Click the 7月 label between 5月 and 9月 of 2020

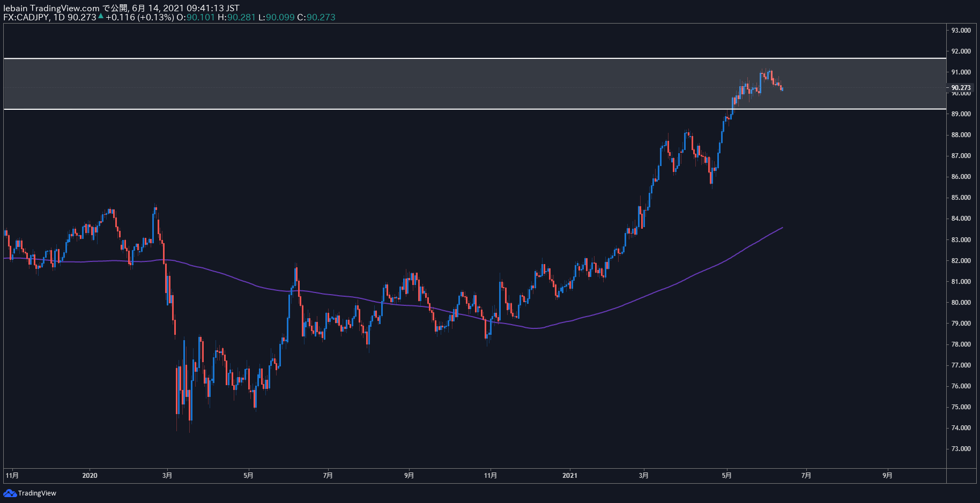pos(328,476)
